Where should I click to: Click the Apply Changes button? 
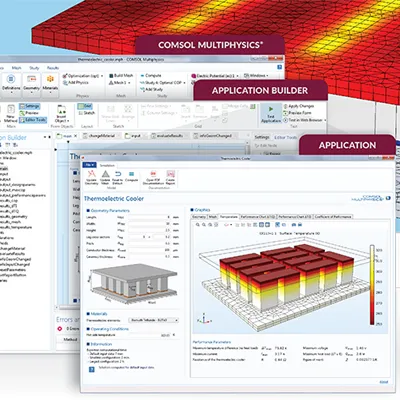click(x=298, y=106)
